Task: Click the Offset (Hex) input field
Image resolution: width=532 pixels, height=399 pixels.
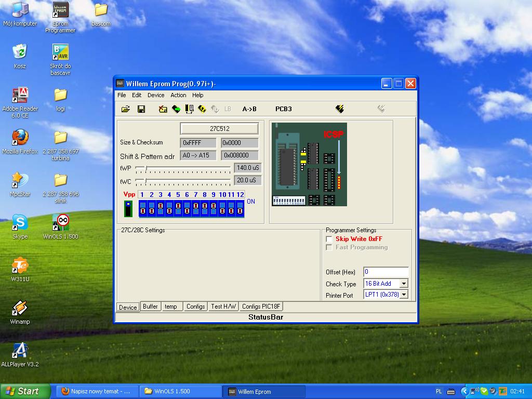Action: [385, 272]
